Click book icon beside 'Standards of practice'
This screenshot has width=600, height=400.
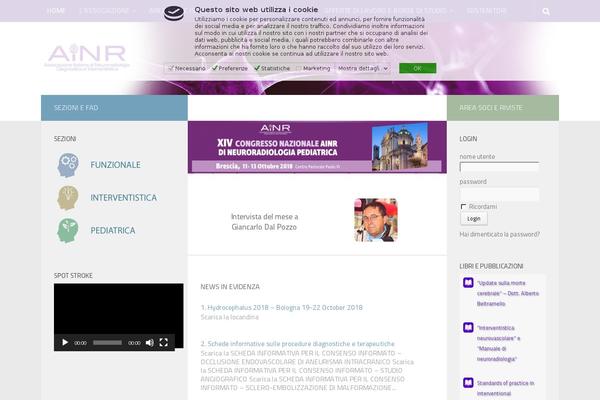tap(468, 382)
